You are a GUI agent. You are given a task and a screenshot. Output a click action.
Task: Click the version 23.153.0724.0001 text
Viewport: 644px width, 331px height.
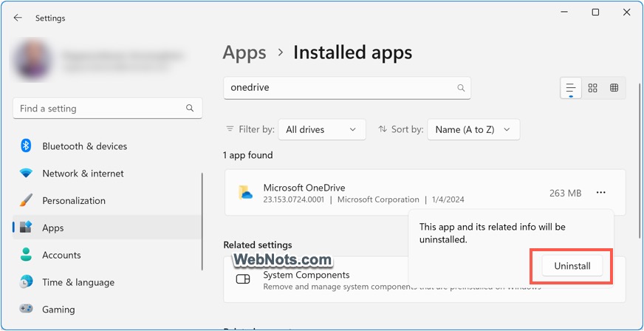pos(293,200)
